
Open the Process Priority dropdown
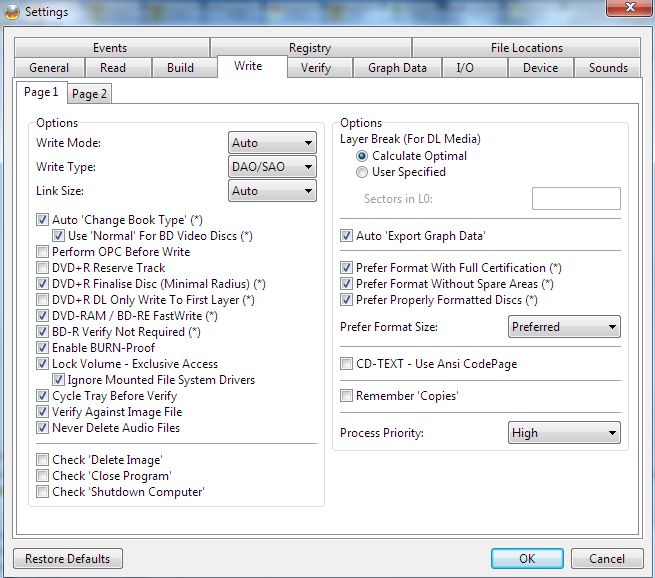[x=564, y=433]
